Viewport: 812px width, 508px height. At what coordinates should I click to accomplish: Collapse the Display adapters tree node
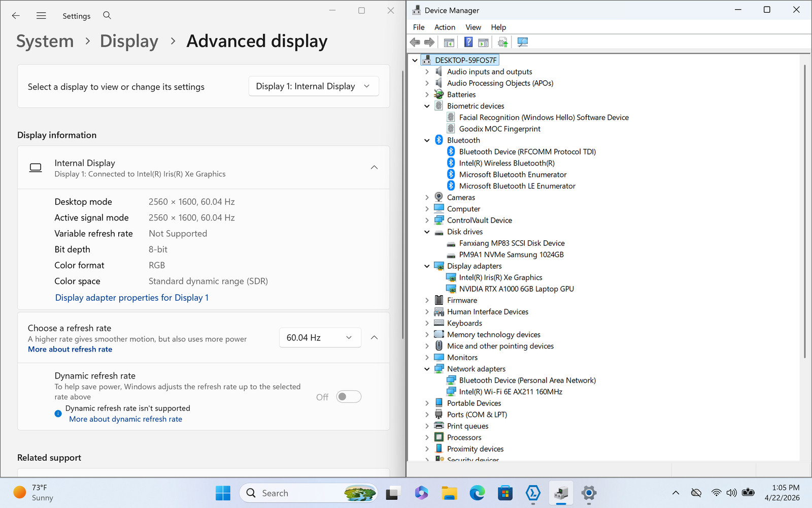tap(427, 266)
